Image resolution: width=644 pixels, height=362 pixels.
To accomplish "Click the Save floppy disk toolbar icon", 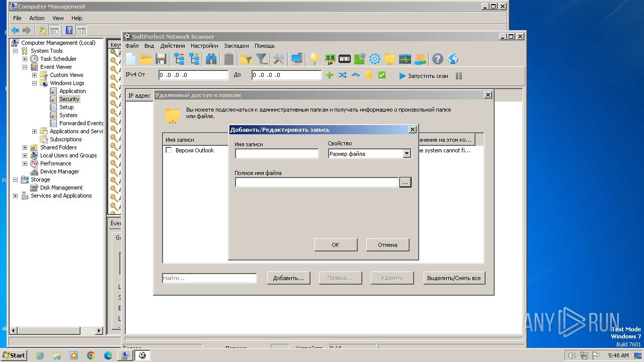I will click(161, 59).
